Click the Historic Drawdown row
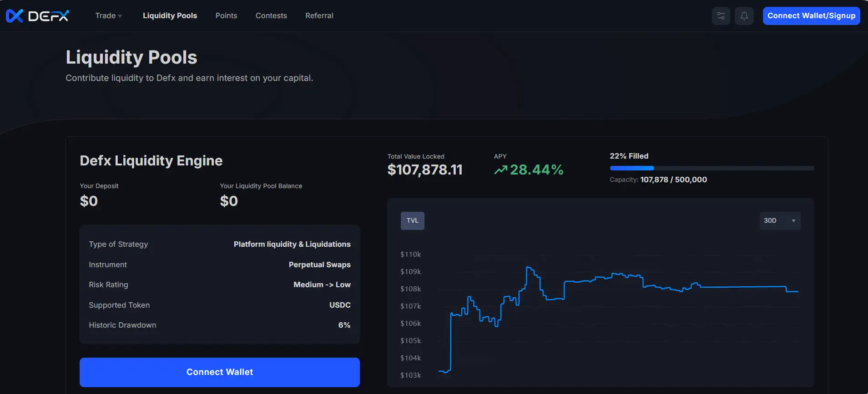Screen dimensions: 868x394 point(219,325)
